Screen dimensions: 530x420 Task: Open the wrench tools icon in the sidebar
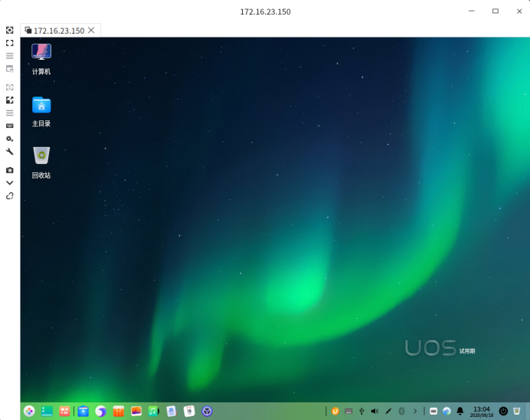click(x=10, y=152)
